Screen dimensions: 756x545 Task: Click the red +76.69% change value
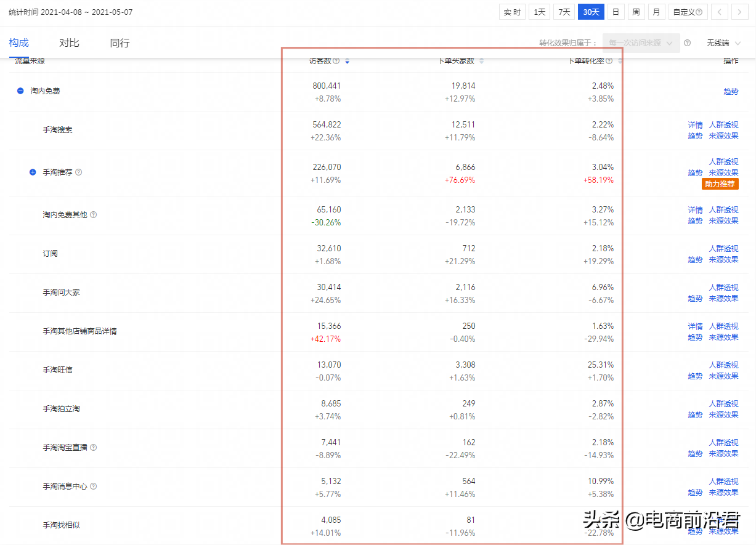tap(460, 180)
